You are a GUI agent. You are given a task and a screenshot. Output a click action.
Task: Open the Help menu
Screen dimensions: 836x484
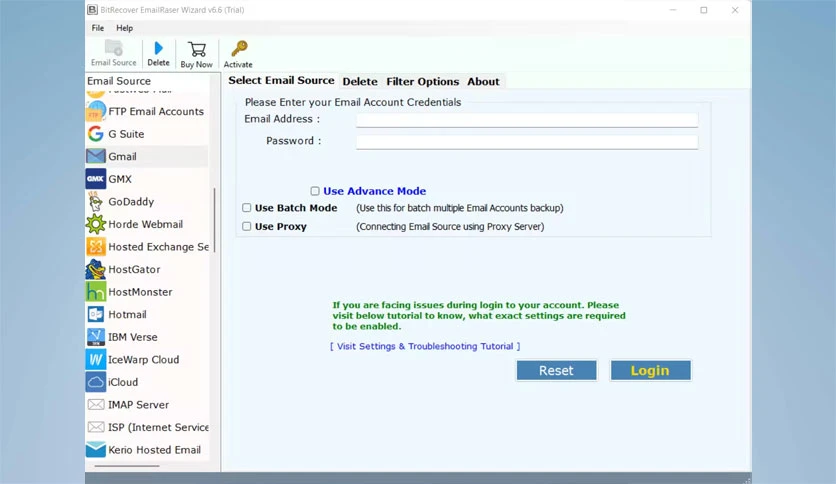[124, 28]
